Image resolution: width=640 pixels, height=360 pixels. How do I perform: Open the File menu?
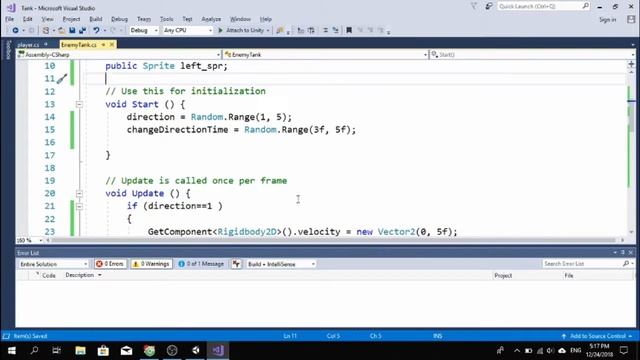[x=10, y=19]
